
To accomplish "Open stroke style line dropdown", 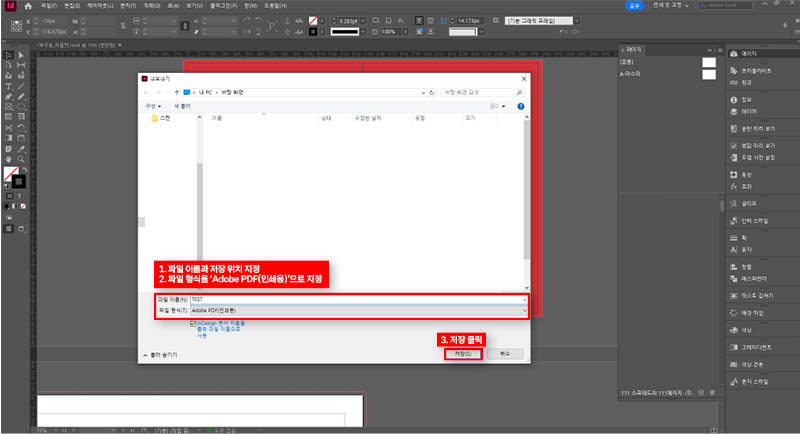I will 363,32.
